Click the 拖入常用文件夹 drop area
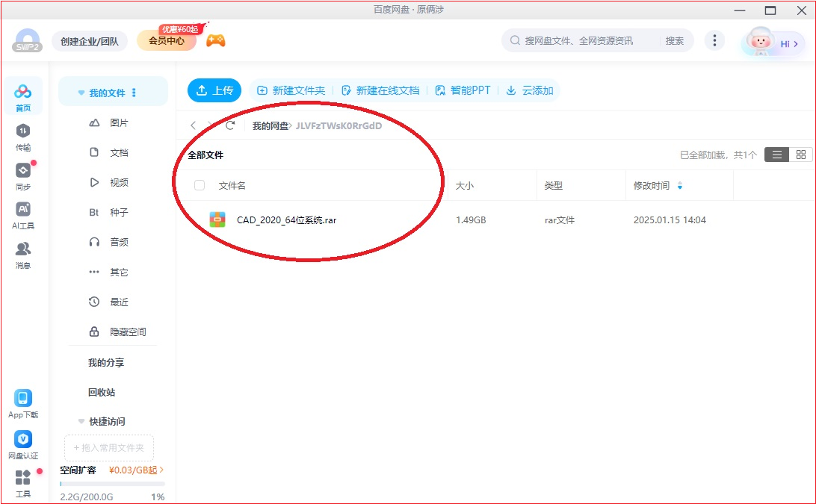This screenshot has width=816, height=504. [x=109, y=447]
